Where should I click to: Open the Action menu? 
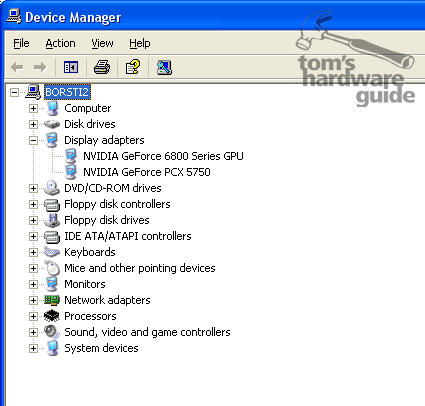point(60,43)
